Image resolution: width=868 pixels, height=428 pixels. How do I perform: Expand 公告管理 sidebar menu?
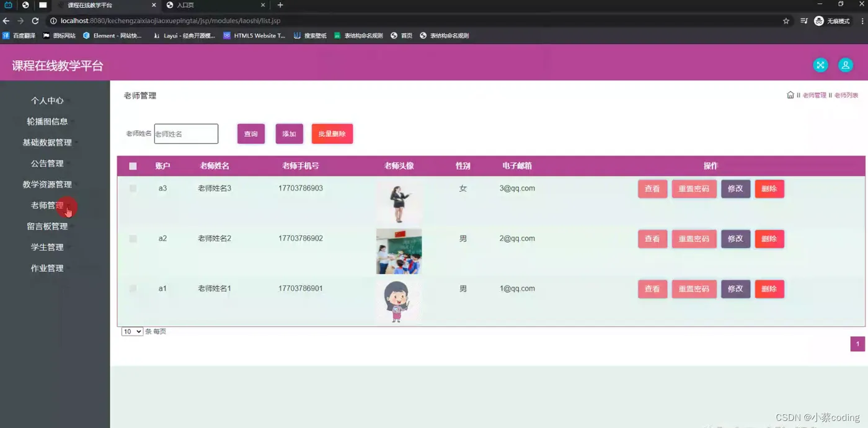click(48, 164)
